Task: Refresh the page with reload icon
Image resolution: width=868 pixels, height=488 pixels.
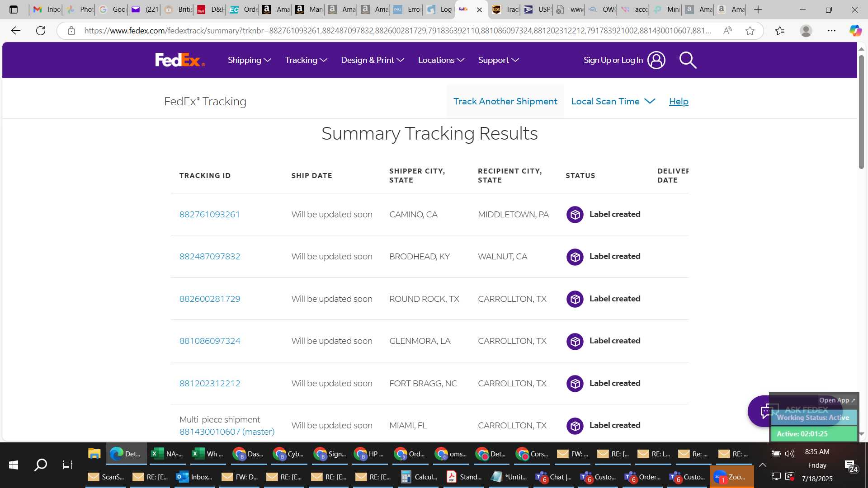Action: coord(41,31)
